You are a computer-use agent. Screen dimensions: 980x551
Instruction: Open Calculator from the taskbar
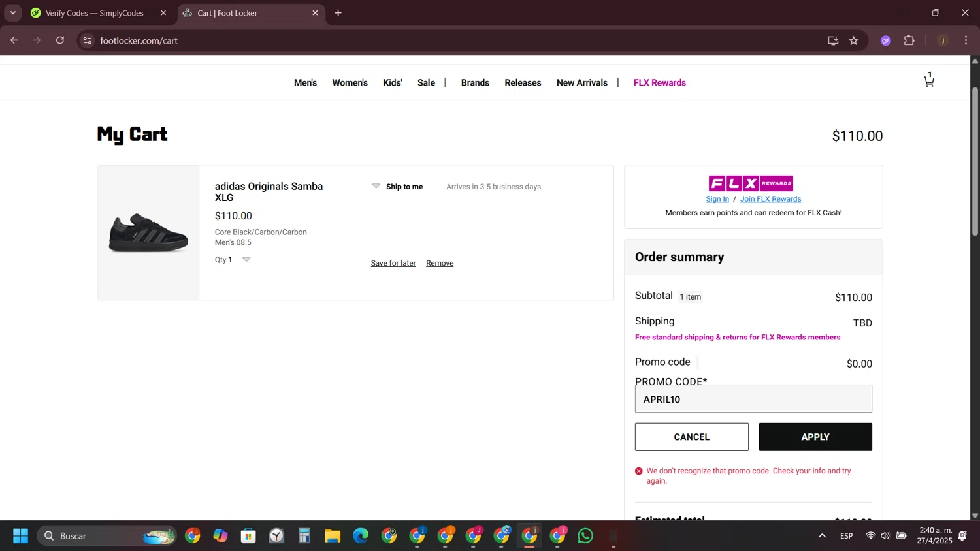(304, 536)
